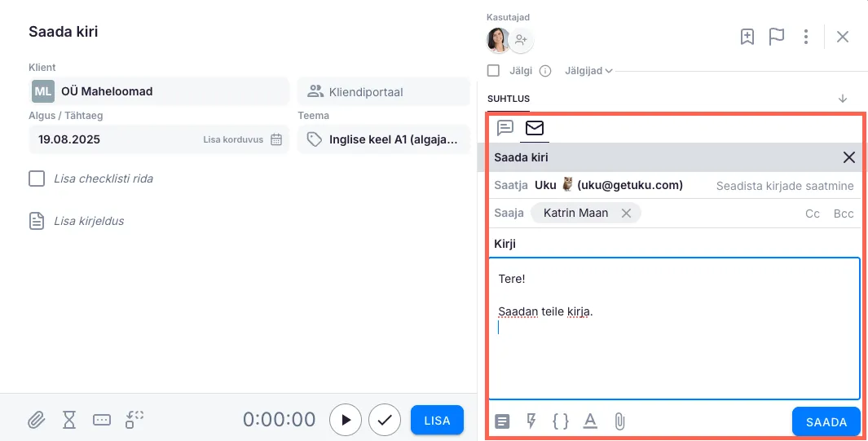The image size is (868, 441).
Task: Open the date picker calendar icon
Action: coord(276,139)
